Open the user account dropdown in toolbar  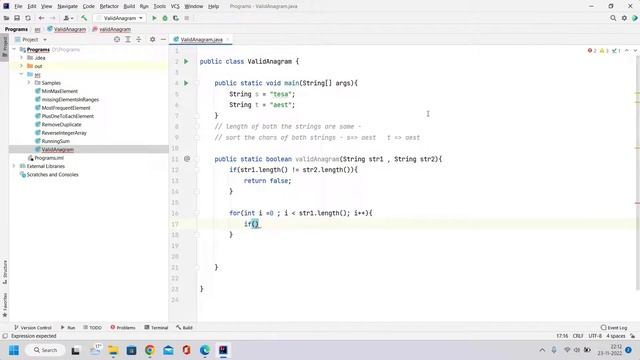(68, 18)
